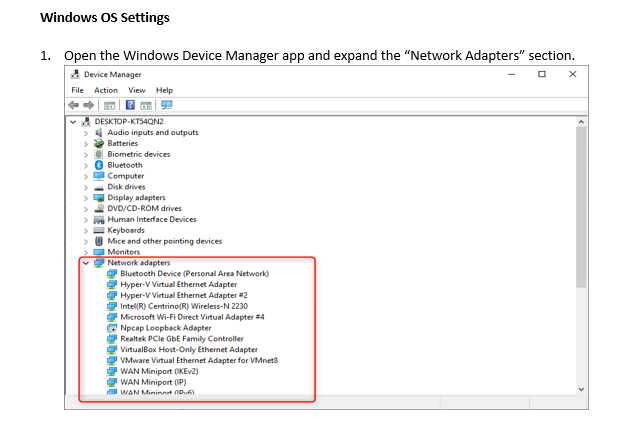Screen dimensions: 635x428
Task: Click the scrollbar up arrow
Action: [581, 121]
